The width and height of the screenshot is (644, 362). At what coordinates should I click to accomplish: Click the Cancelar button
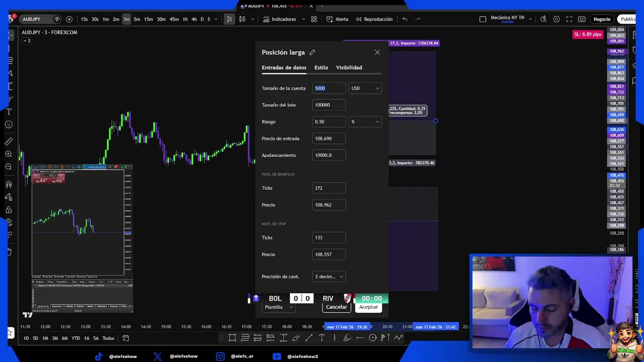(x=336, y=307)
